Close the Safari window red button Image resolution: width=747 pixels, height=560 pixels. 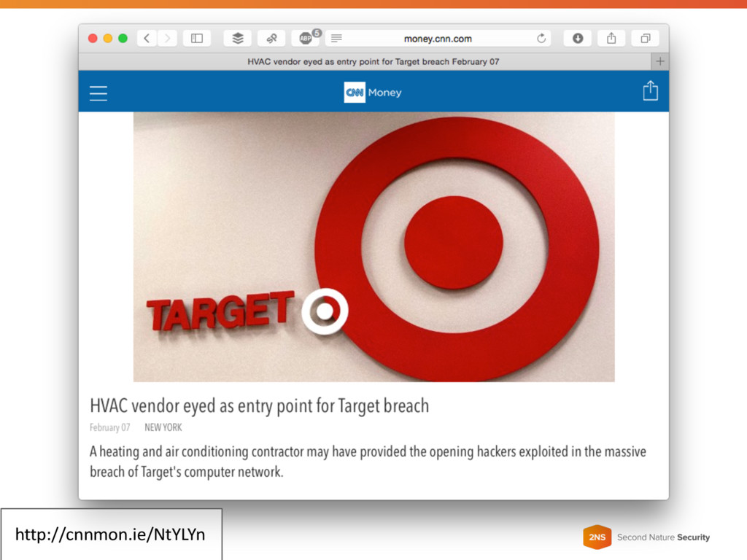click(93, 39)
